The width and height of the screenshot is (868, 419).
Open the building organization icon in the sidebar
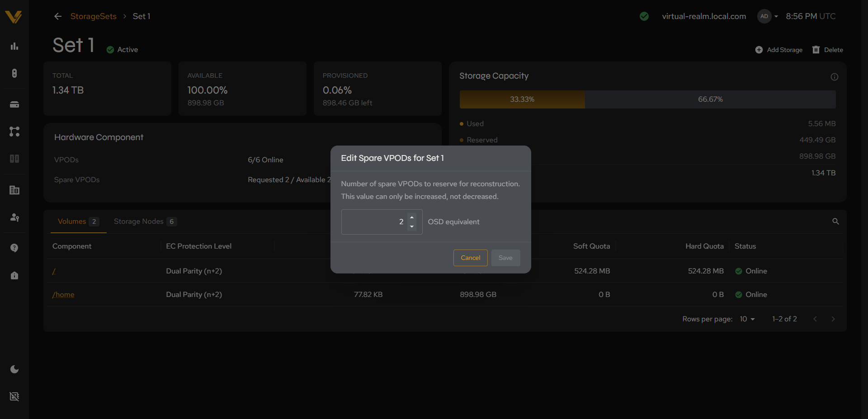14,190
